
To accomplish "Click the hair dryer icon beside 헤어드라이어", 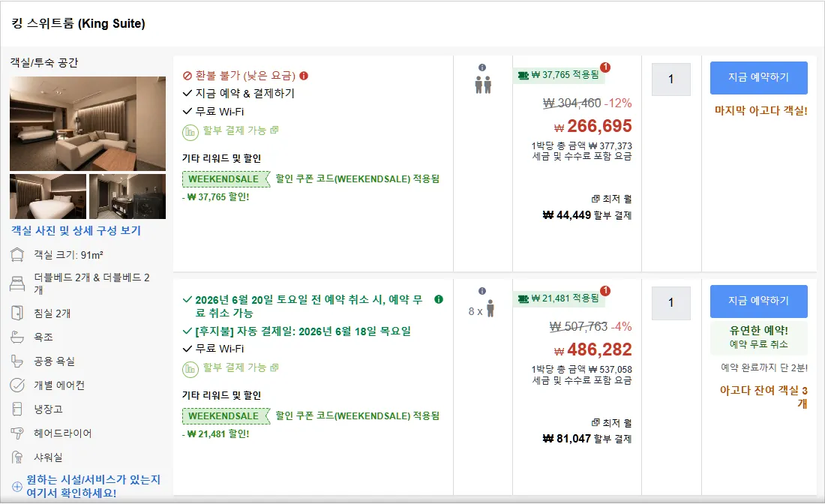I will click(17, 433).
